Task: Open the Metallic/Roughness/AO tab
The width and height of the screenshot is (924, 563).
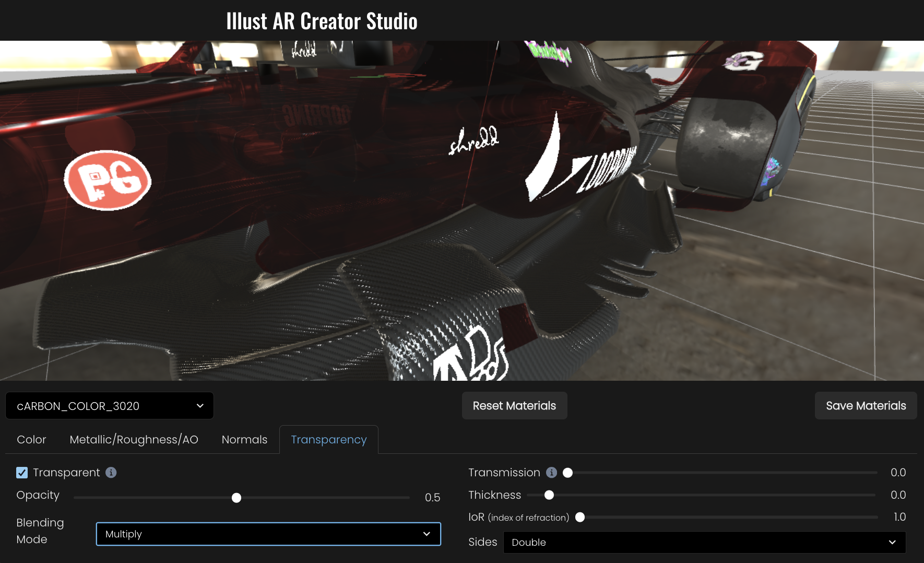Action: 134,440
